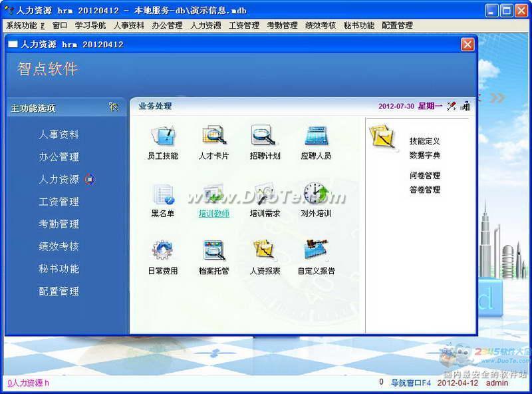Open the 自定义报告 icon
The width and height of the screenshot is (532, 394).
(x=316, y=251)
